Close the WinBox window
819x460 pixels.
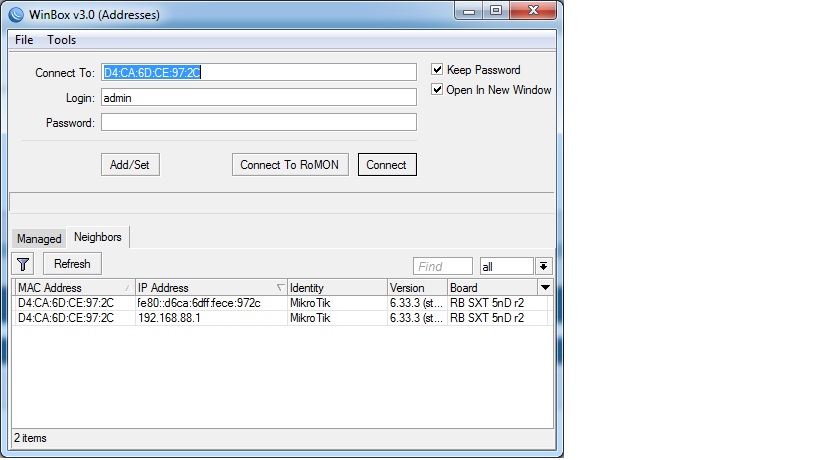click(533, 11)
